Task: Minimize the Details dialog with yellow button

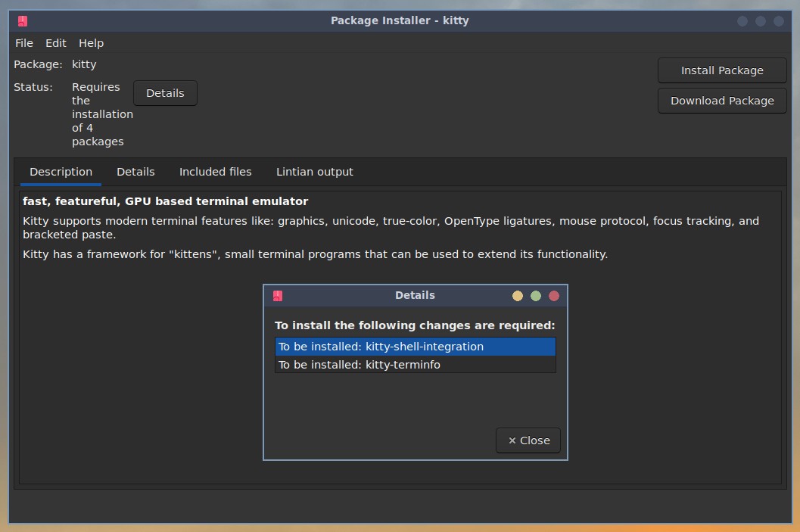Action: [x=518, y=296]
